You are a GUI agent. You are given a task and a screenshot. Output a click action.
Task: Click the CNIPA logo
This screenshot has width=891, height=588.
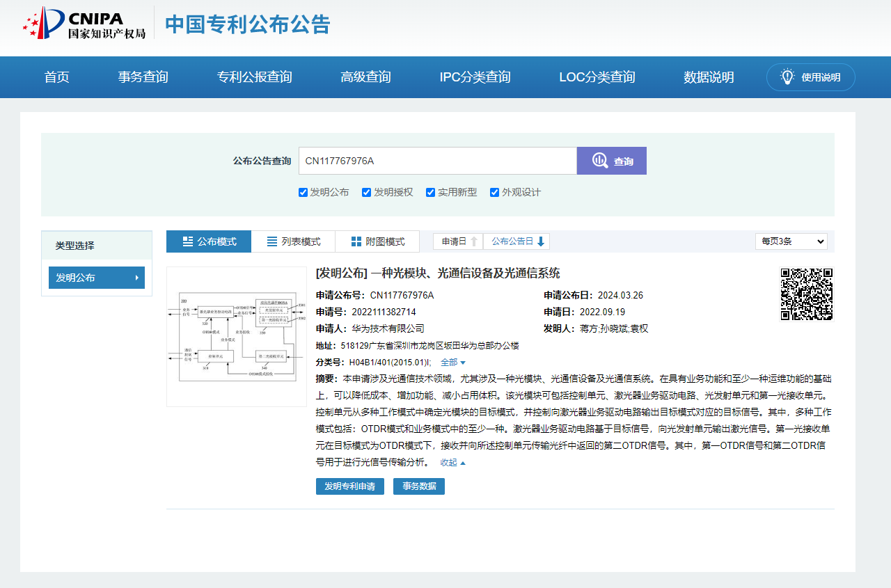[x=84, y=24]
